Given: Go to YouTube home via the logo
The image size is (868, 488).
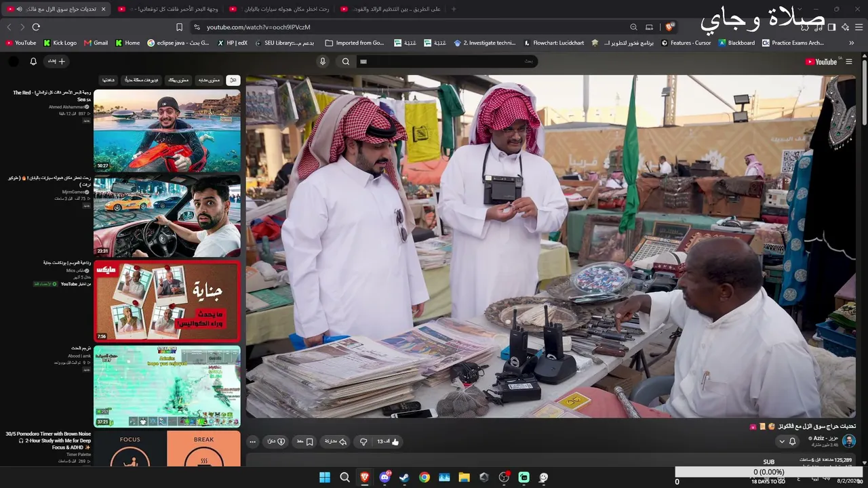Looking at the screenshot, I should [821, 62].
